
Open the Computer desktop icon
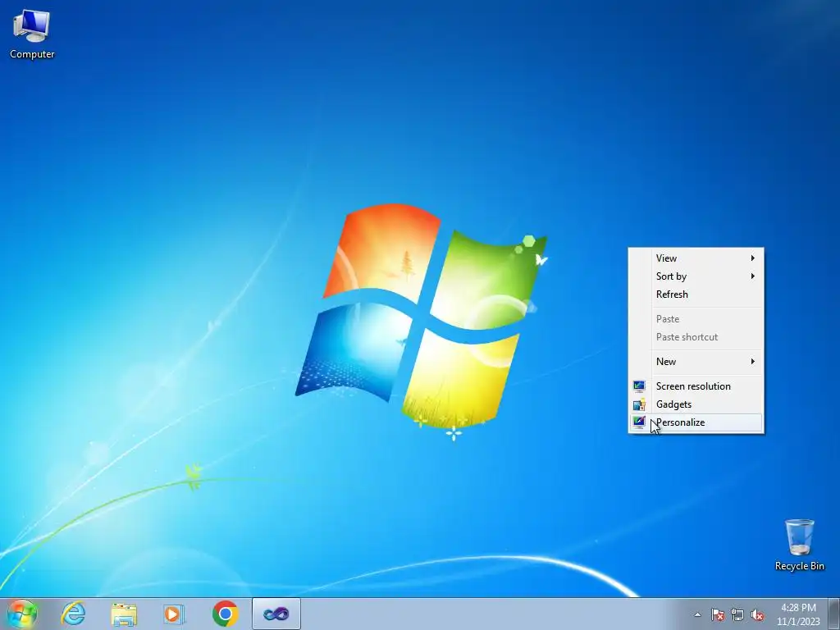pyautogui.click(x=32, y=34)
